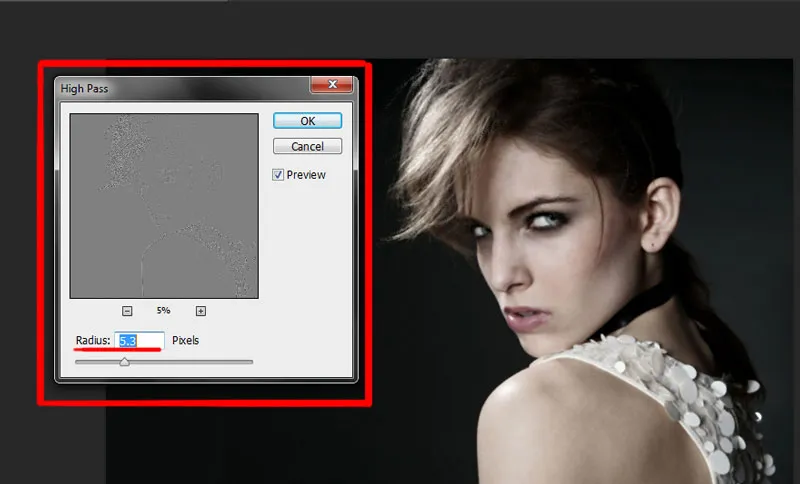Viewport: 800px width, 484px height.
Task: Click the Radius label
Action: pos(93,340)
